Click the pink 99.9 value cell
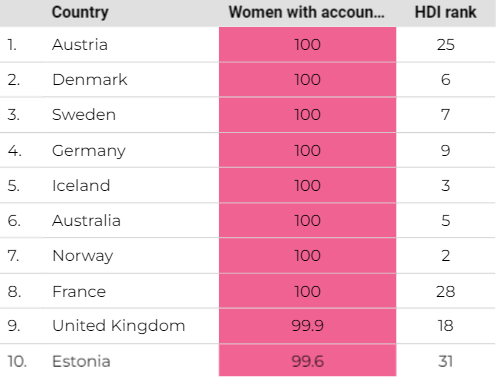This screenshot has height=377, width=496. click(307, 326)
